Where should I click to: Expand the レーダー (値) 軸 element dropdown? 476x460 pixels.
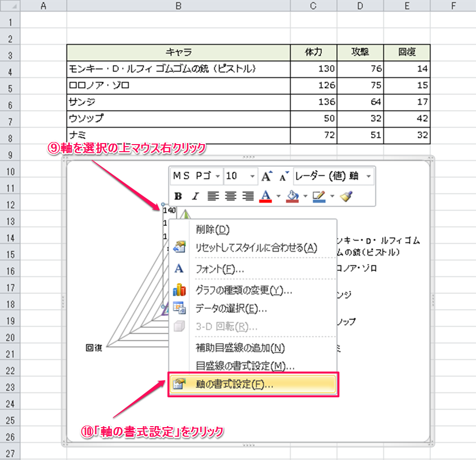click(368, 176)
